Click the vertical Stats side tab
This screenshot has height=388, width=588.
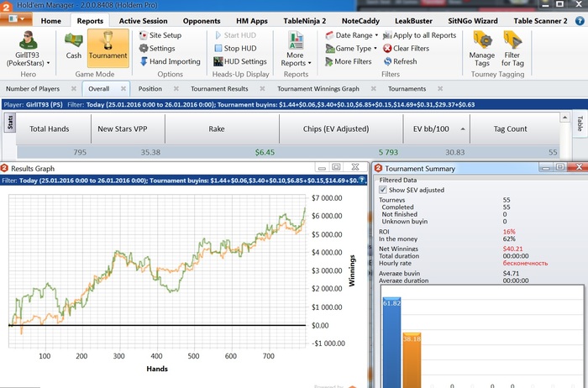(10, 123)
